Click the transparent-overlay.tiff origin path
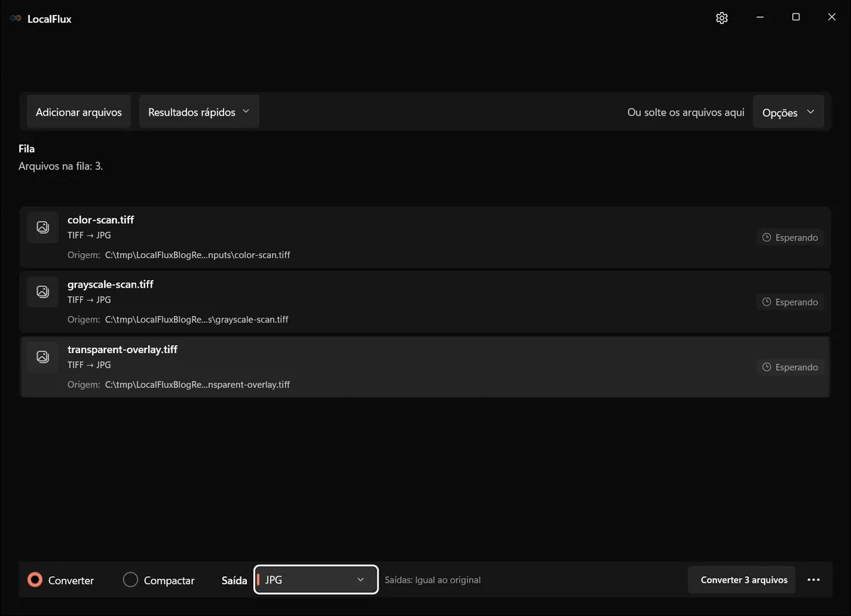 click(198, 385)
